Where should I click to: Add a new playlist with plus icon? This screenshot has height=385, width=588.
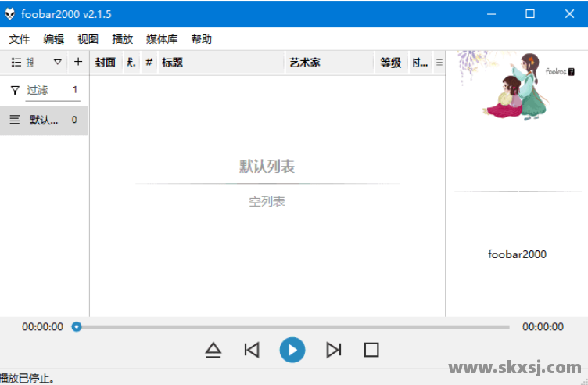pyautogui.click(x=77, y=63)
